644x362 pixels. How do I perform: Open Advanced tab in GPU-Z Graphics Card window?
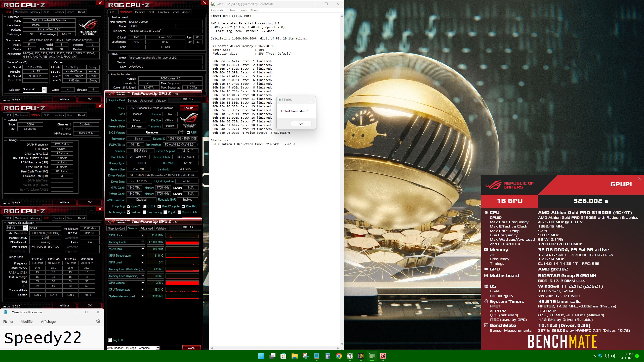click(146, 101)
